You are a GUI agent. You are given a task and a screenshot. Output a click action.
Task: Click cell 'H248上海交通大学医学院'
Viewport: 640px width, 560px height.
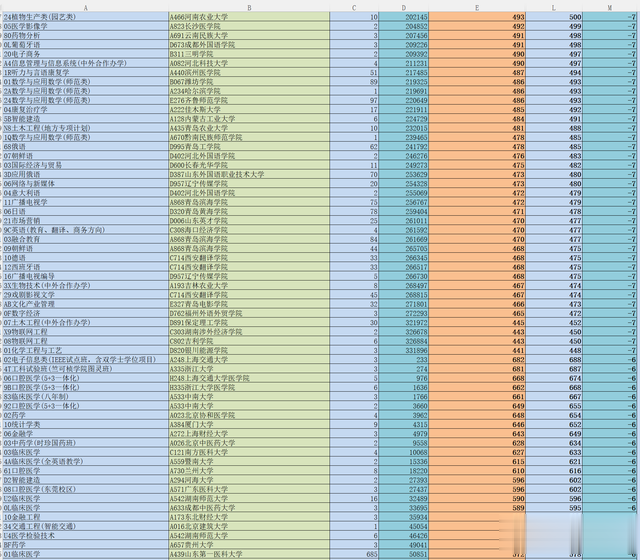(249, 378)
